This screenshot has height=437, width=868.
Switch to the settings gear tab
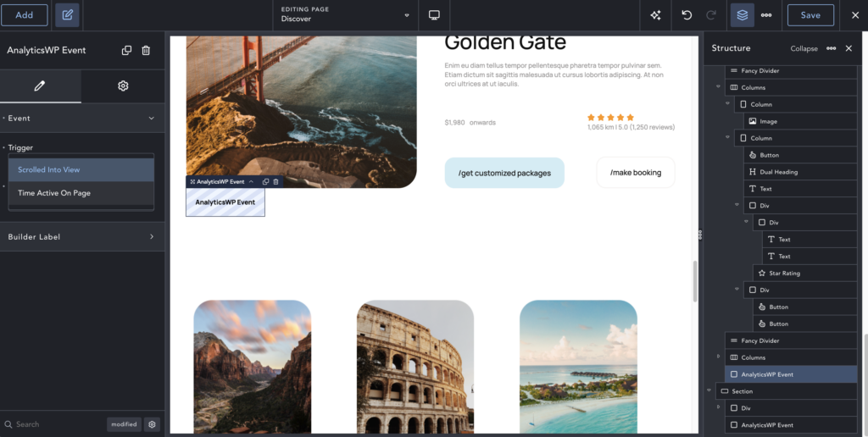pos(123,86)
